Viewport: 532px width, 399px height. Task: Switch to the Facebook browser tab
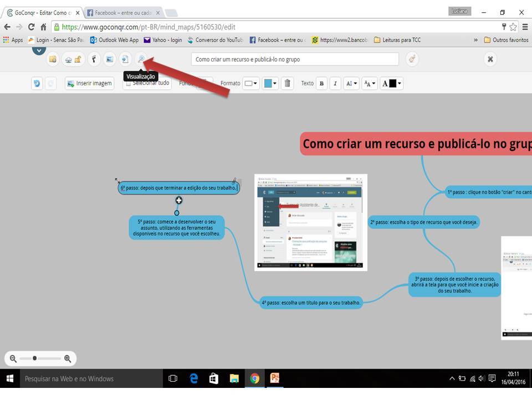click(123, 13)
